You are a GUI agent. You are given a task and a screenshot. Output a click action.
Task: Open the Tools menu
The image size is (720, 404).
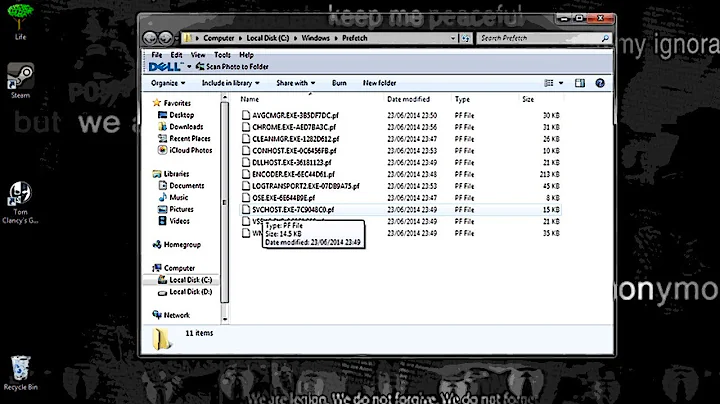tap(222, 55)
